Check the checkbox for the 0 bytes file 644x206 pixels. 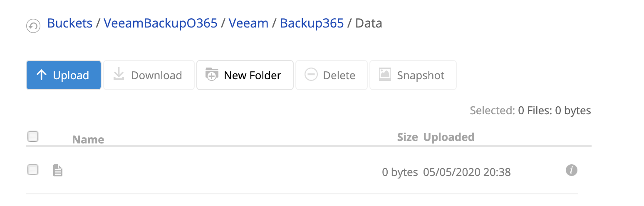[33, 169]
